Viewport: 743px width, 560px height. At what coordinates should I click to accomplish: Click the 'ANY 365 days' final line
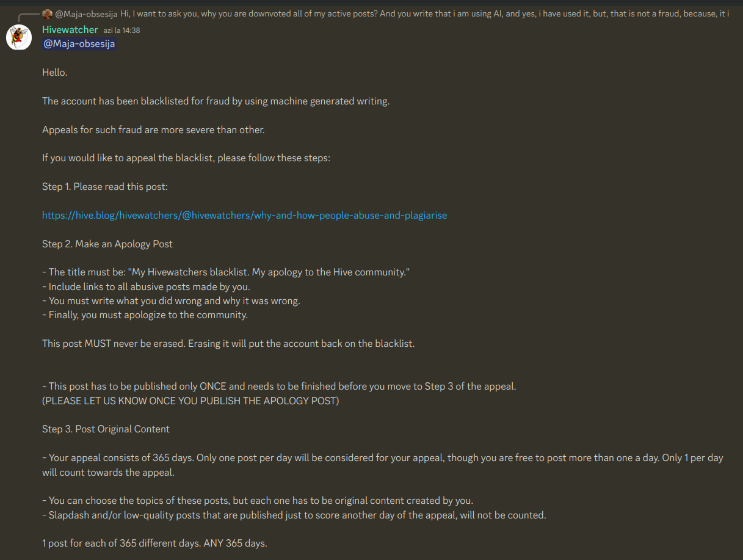[154, 544]
